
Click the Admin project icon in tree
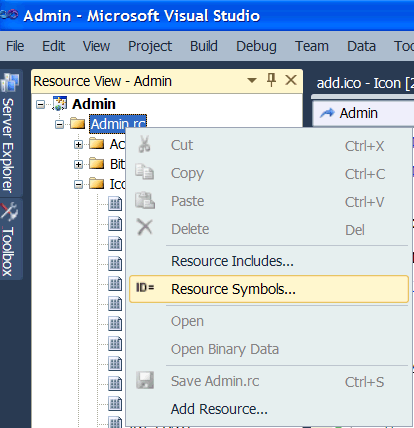[60, 103]
